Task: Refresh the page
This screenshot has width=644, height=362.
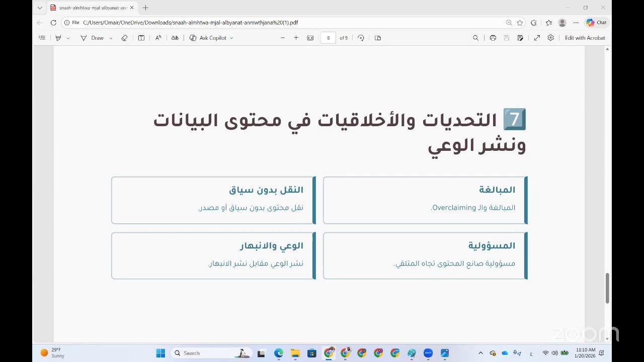Action: [x=53, y=23]
